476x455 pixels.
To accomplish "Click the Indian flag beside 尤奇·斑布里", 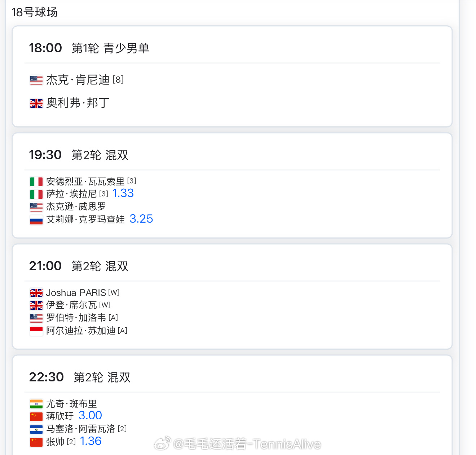I will [36, 404].
